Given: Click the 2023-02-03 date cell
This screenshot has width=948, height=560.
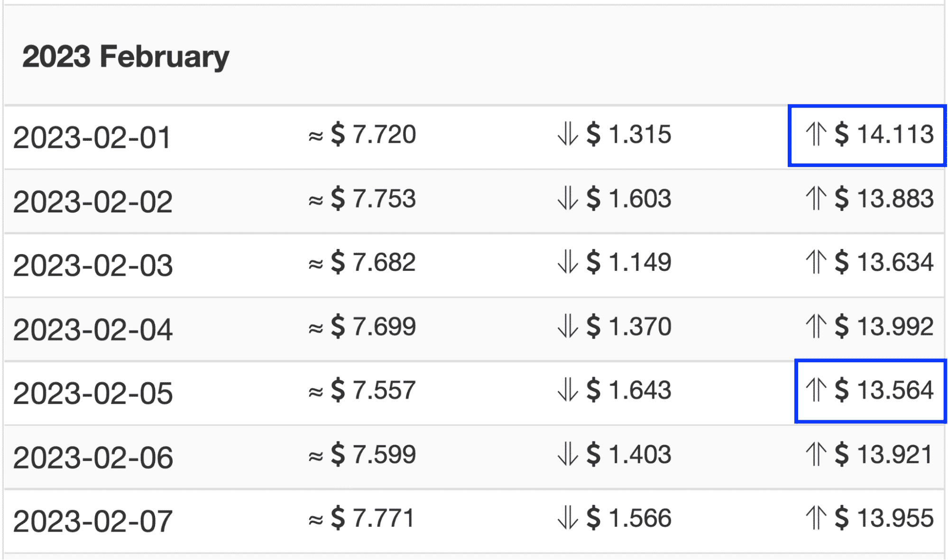Looking at the screenshot, I should pos(93,266).
